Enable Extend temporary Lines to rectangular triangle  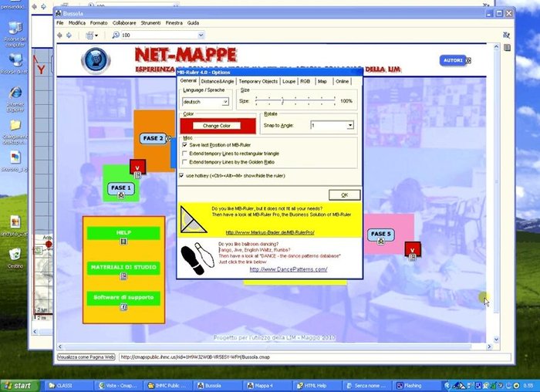(184, 154)
